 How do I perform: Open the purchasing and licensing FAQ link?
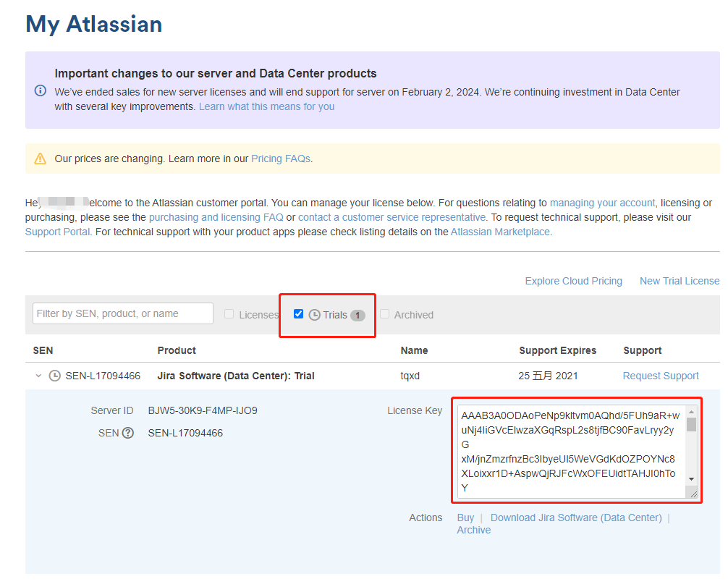click(x=216, y=217)
